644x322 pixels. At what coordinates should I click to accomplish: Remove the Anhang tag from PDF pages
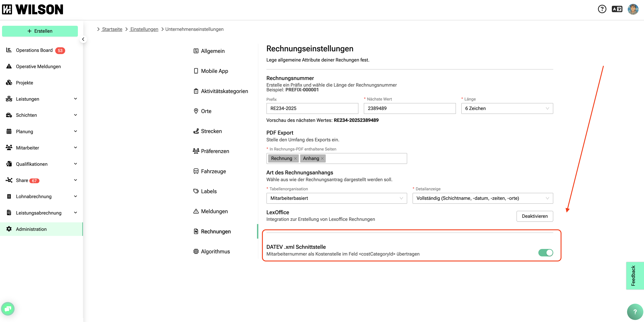tap(322, 158)
